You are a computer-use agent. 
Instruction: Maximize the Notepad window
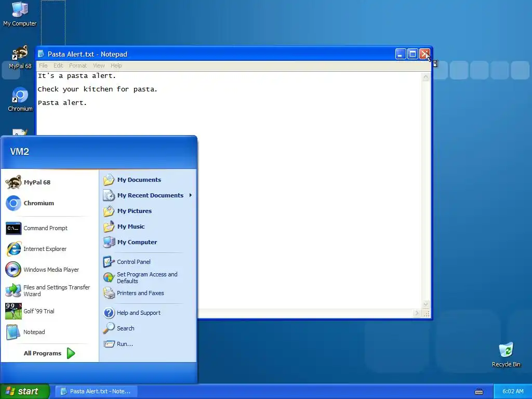click(x=413, y=54)
